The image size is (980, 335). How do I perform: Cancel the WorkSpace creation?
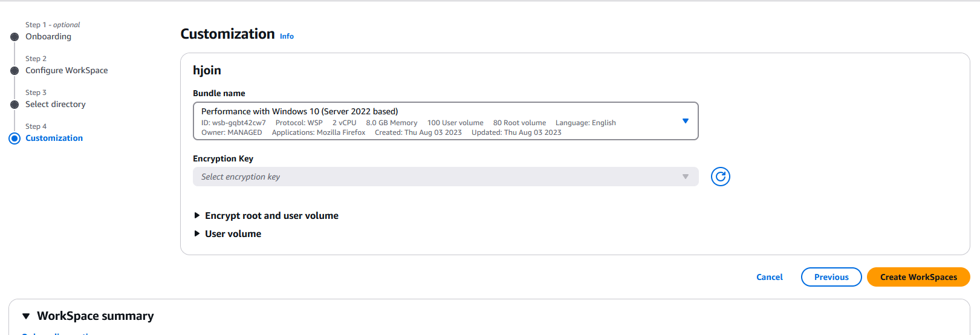point(769,277)
